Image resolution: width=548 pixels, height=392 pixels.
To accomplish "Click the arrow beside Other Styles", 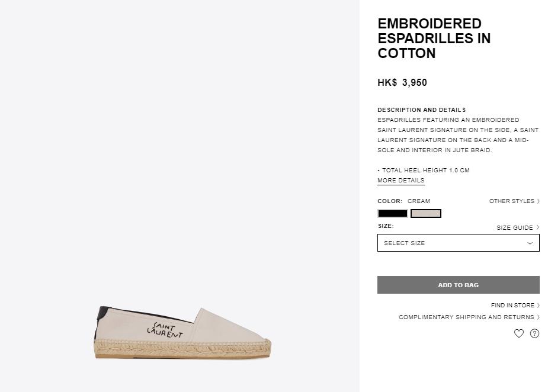I will 538,201.
